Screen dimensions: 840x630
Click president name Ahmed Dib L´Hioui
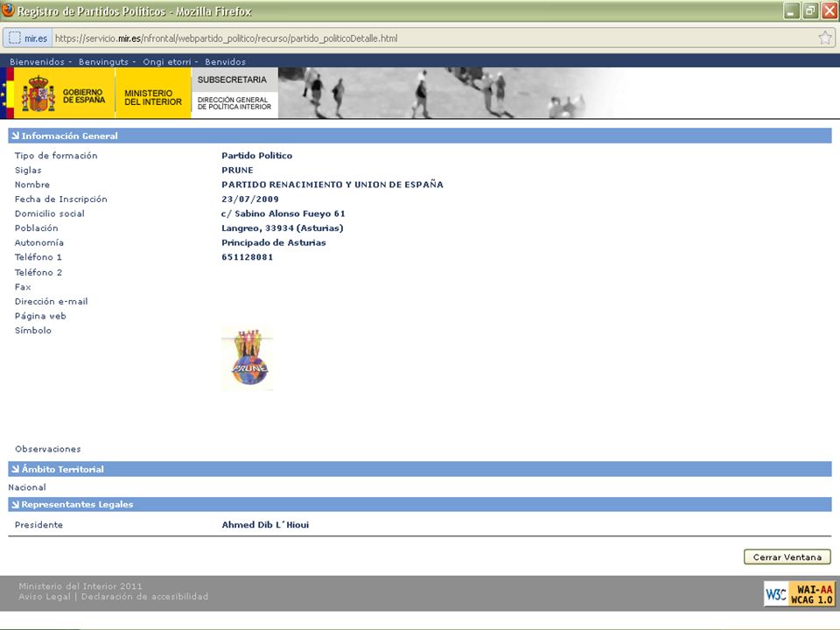(265, 524)
